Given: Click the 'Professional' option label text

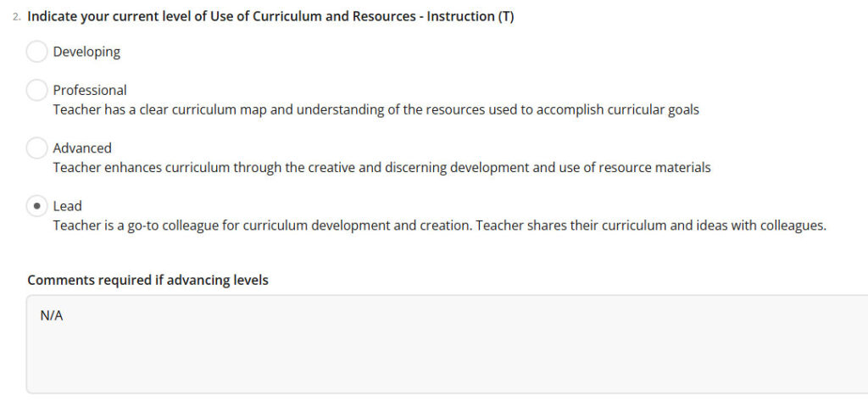Looking at the screenshot, I should (x=90, y=90).
